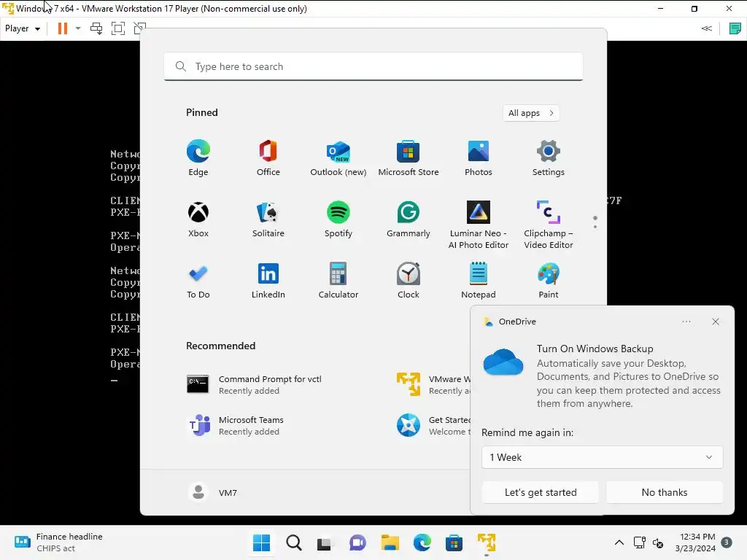Image resolution: width=747 pixels, height=560 pixels.
Task: Open Command Prompt for vctl recommendation
Action: point(254,384)
